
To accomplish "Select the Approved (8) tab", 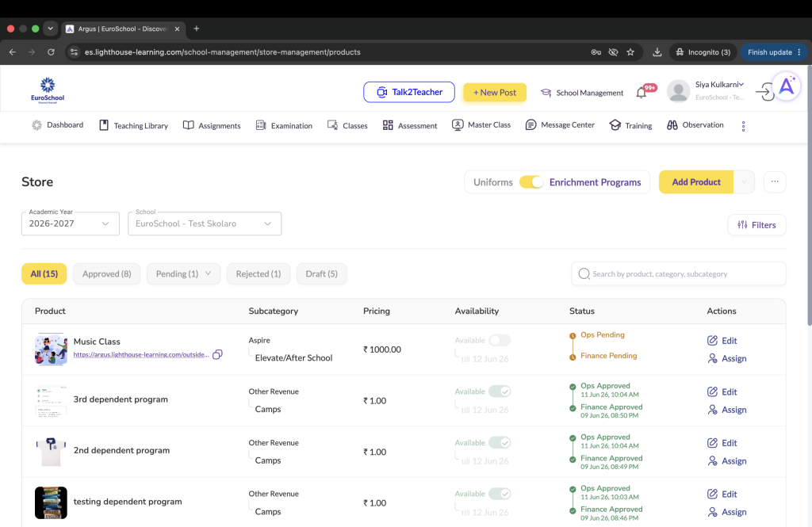I will [107, 274].
